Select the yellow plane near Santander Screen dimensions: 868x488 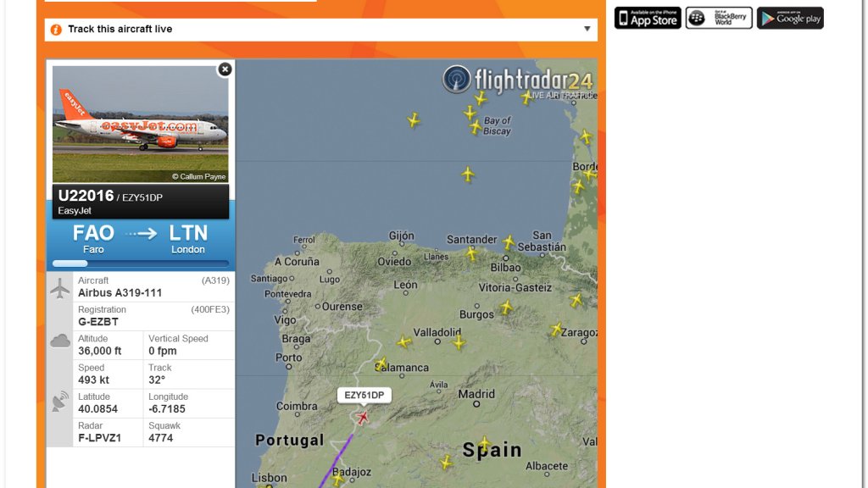point(471,254)
